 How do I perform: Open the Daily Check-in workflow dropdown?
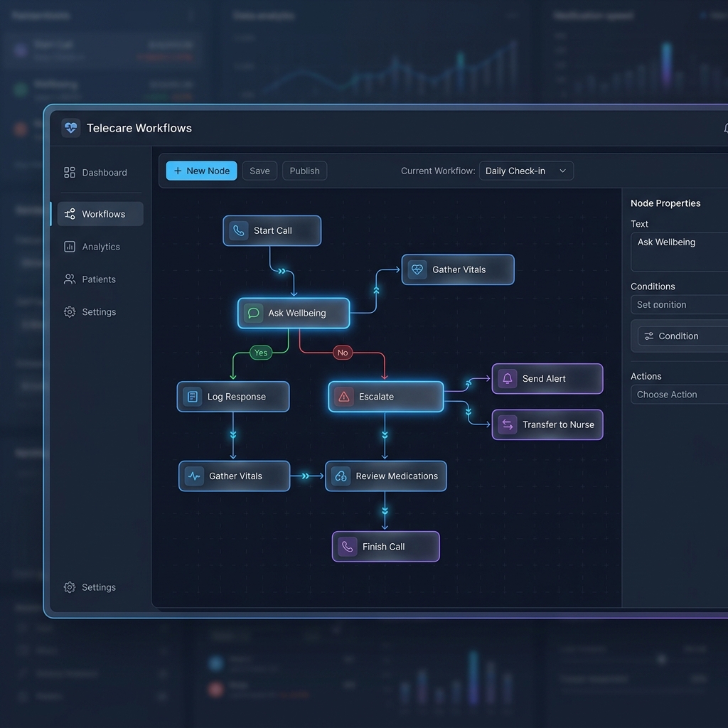pyautogui.click(x=526, y=171)
